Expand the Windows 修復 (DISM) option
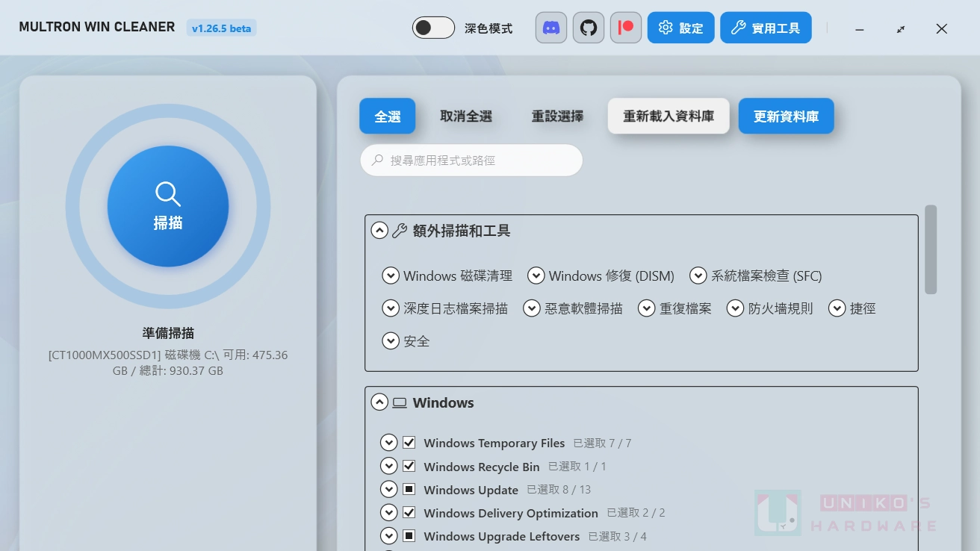Screen dimensions: 980x551 pos(536,275)
